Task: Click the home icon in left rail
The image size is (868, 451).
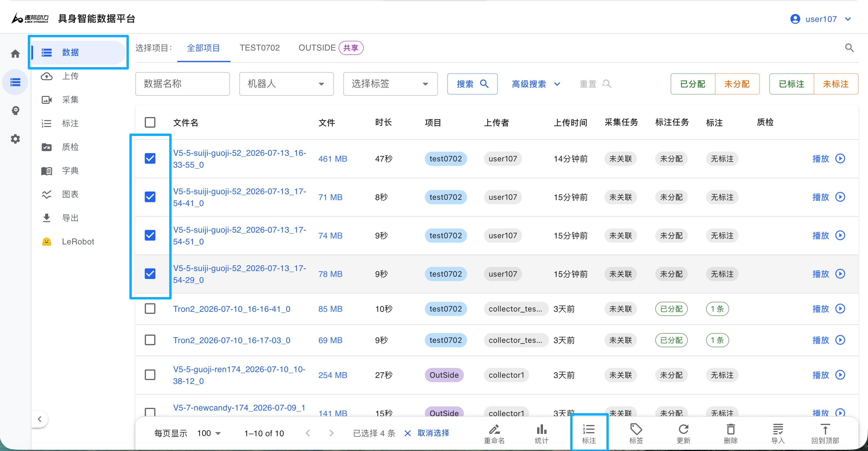Action: 15,53
